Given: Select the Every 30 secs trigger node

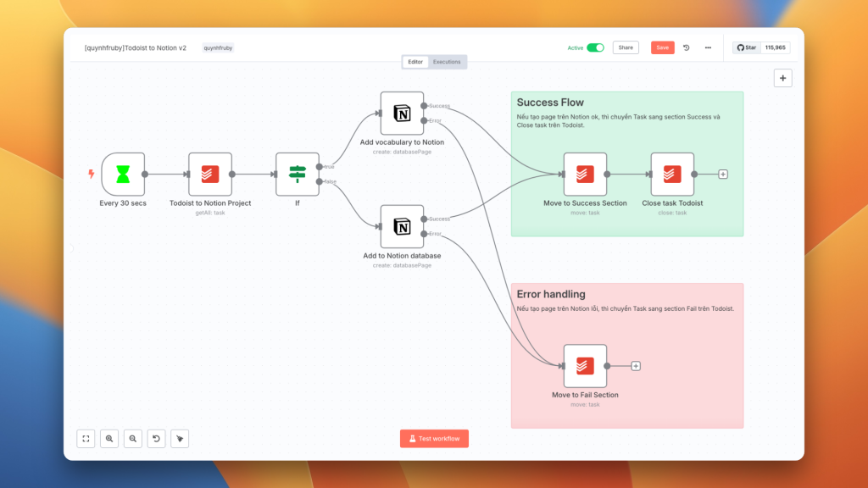Looking at the screenshot, I should pyautogui.click(x=123, y=175).
